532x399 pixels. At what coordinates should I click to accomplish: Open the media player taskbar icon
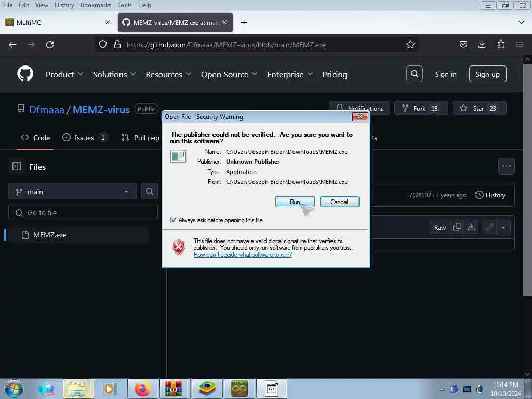[x=109, y=389]
